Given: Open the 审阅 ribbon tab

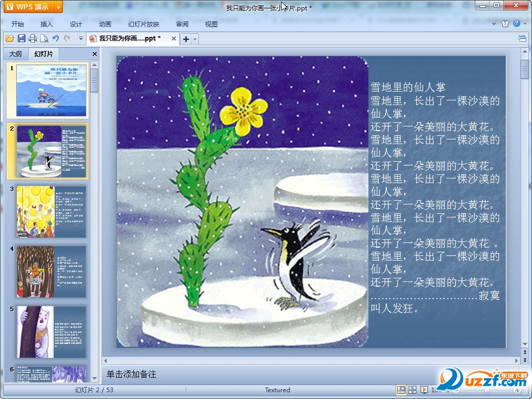Looking at the screenshot, I should coord(182,24).
